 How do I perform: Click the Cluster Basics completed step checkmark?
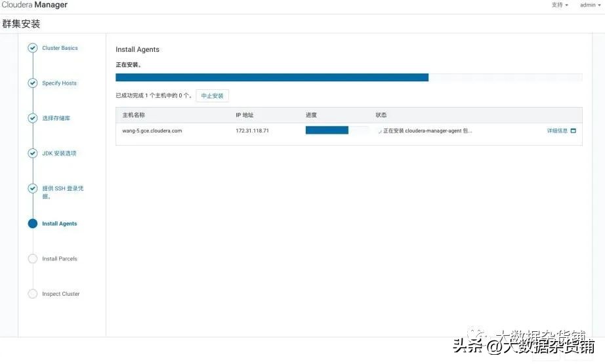click(33, 48)
